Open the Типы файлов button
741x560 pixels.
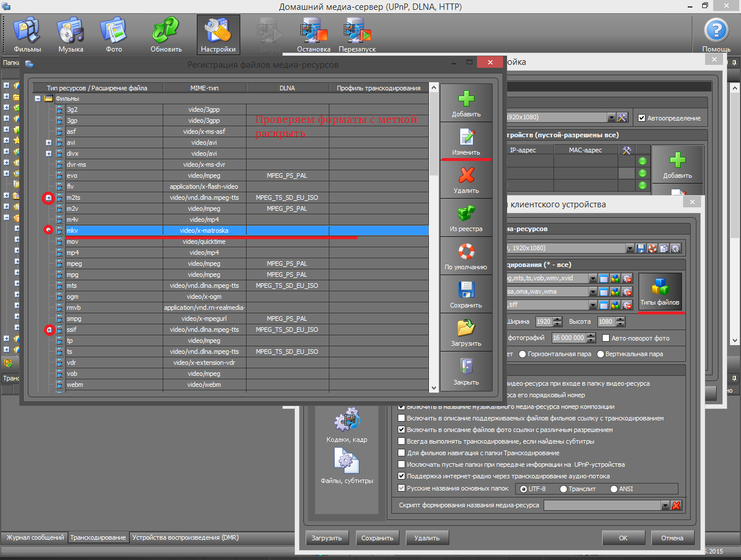click(660, 292)
